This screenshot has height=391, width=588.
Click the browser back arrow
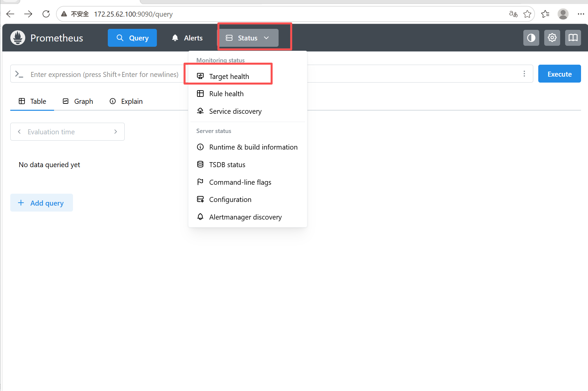coord(10,14)
